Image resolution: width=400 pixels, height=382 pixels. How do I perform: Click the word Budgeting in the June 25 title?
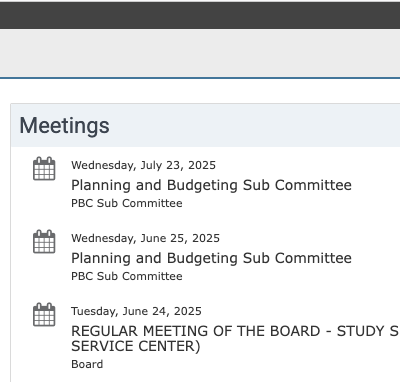click(202, 259)
